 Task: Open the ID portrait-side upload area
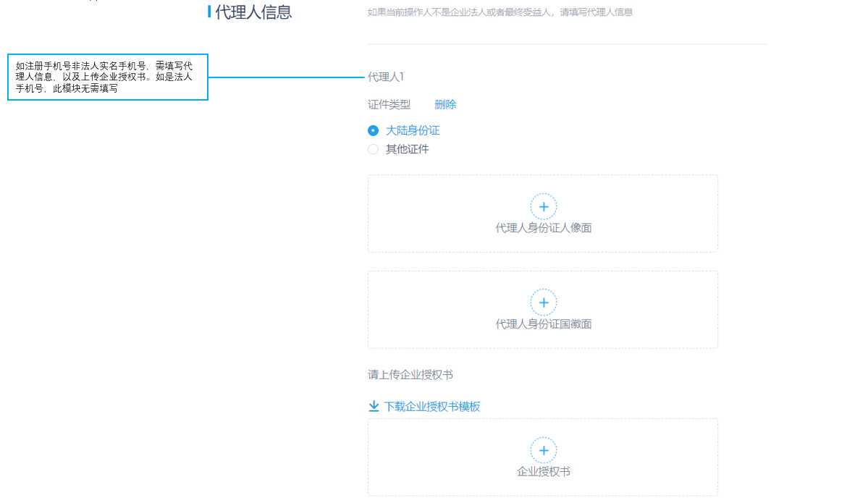(x=543, y=214)
